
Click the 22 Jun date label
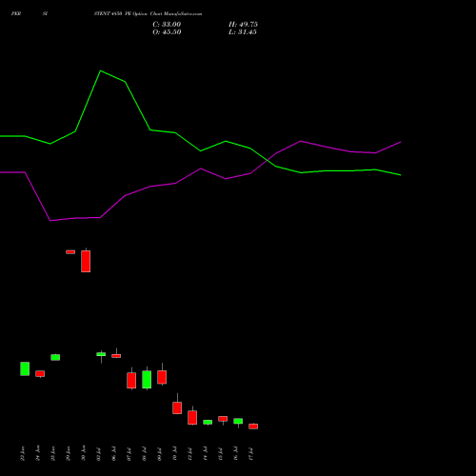click(22, 453)
